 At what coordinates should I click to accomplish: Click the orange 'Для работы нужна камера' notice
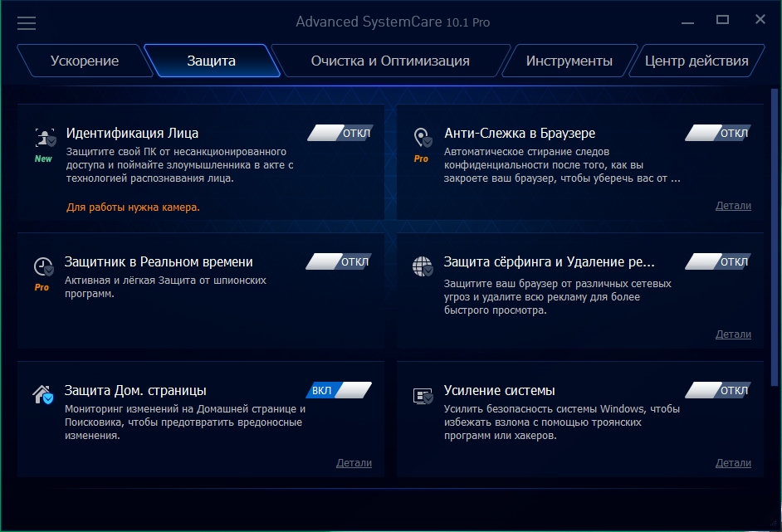133,207
